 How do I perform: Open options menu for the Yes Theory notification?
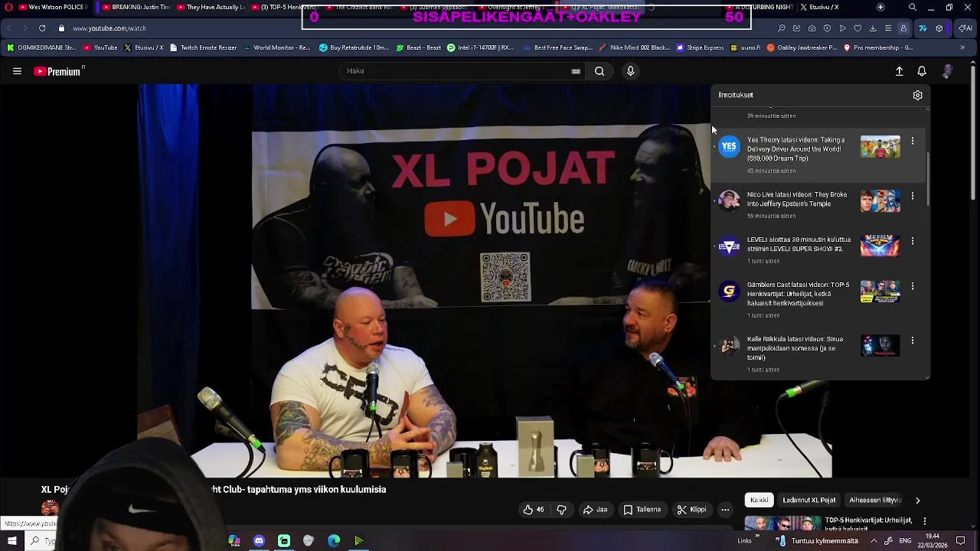(913, 141)
